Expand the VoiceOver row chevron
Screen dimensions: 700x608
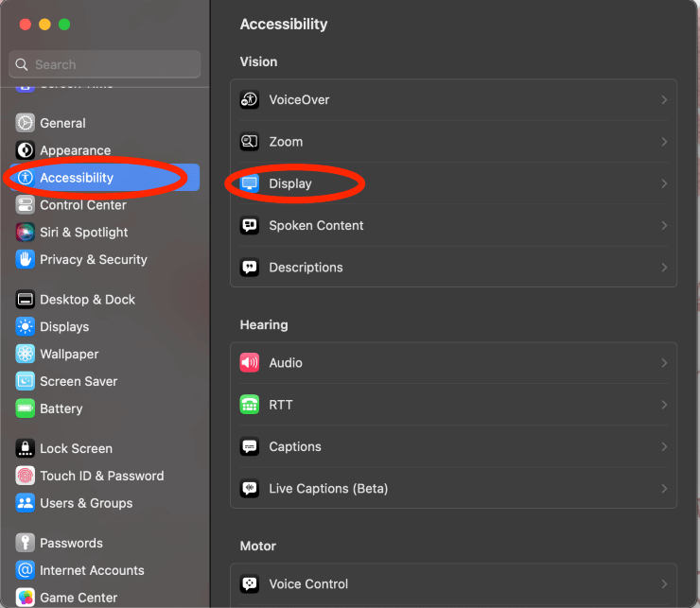point(664,99)
